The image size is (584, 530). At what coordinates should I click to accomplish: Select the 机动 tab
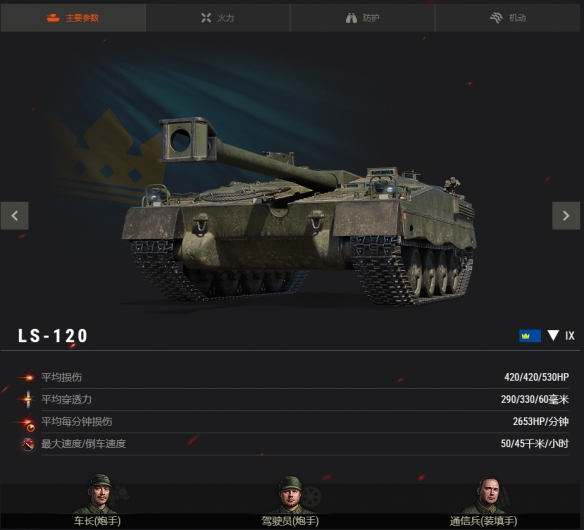click(x=508, y=18)
